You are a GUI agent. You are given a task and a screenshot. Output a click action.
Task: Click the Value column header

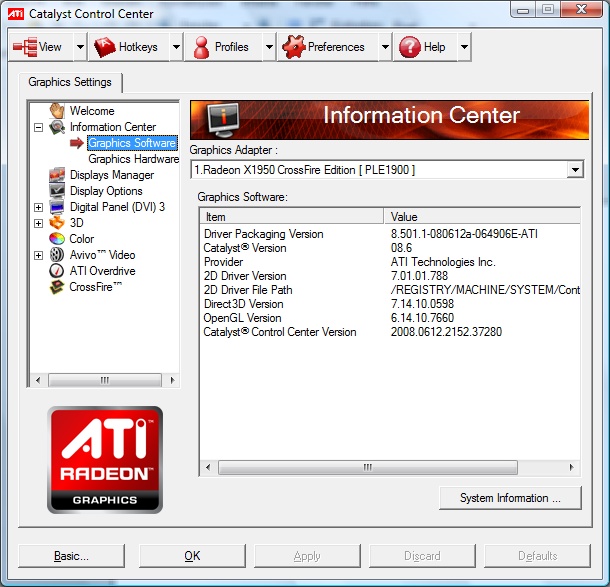(482, 216)
